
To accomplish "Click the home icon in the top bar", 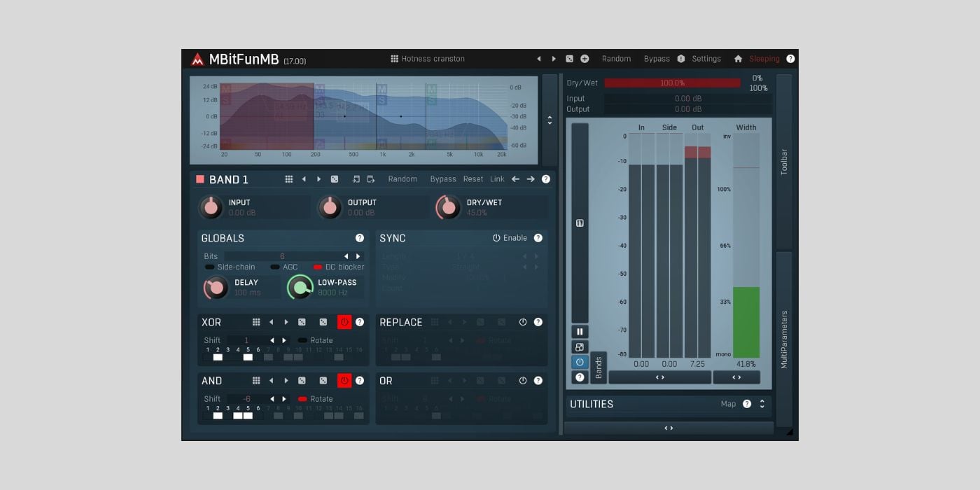I will point(738,59).
